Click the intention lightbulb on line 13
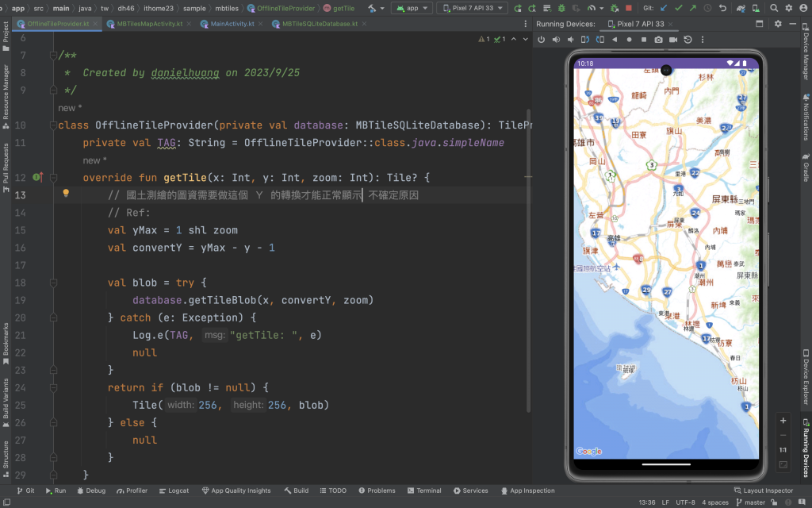812x508 pixels. [66, 194]
